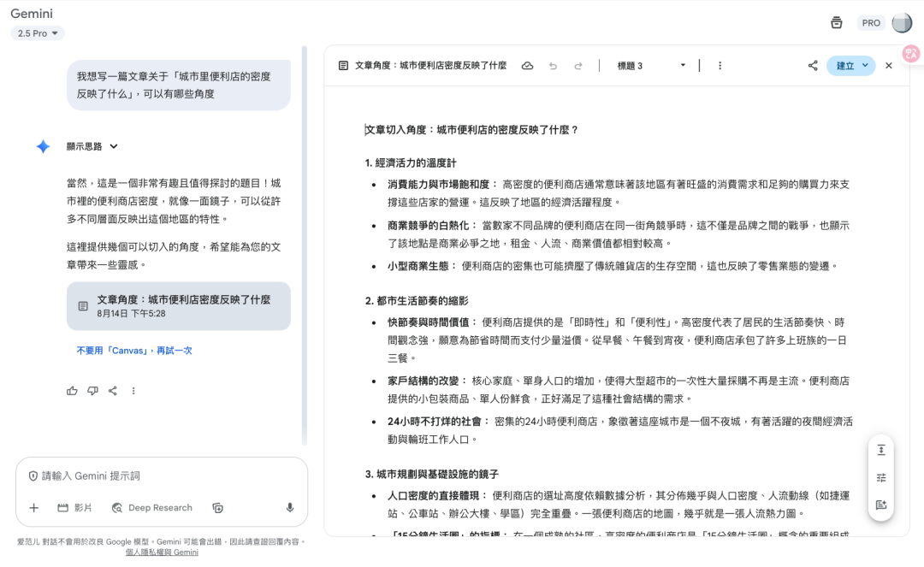Click the undo arrow in Canvas toolbar
This screenshot has width=924, height=567.
pyautogui.click(x=553, y=66)
